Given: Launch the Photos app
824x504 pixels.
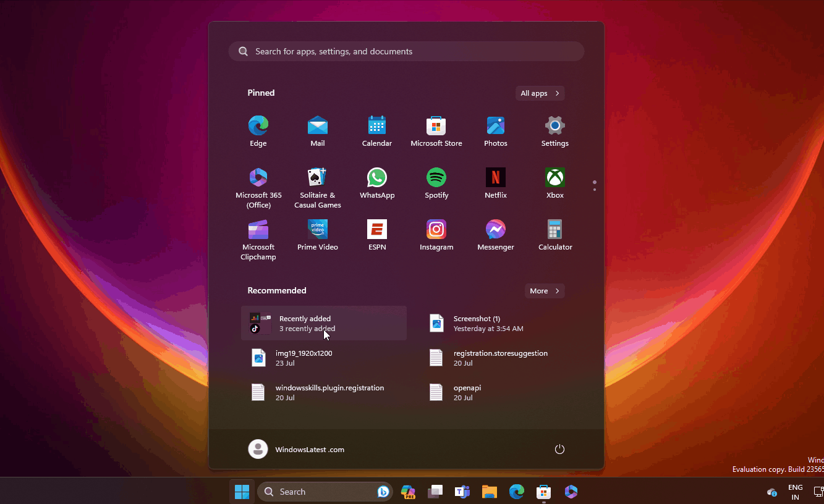Looking at the screenshot, I should tap(496, 131).
